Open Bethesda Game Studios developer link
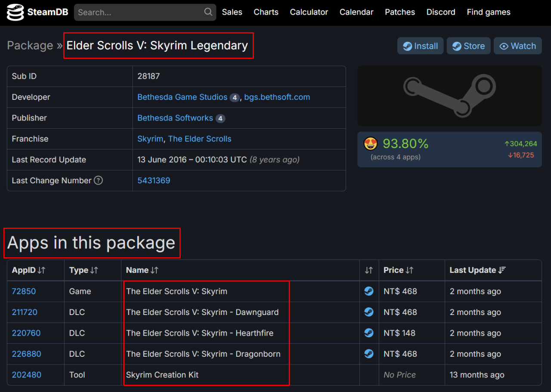The width and height of the screenshot is (551, 392). coord(182,97)
